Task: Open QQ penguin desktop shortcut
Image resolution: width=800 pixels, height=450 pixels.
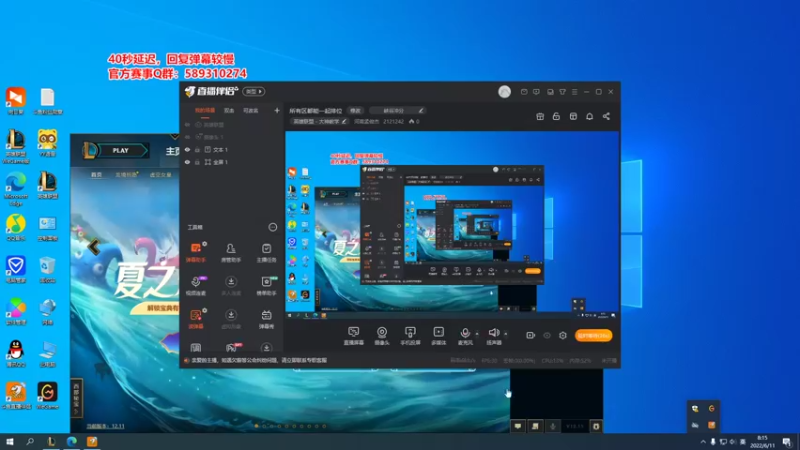Action: point(16,354)
